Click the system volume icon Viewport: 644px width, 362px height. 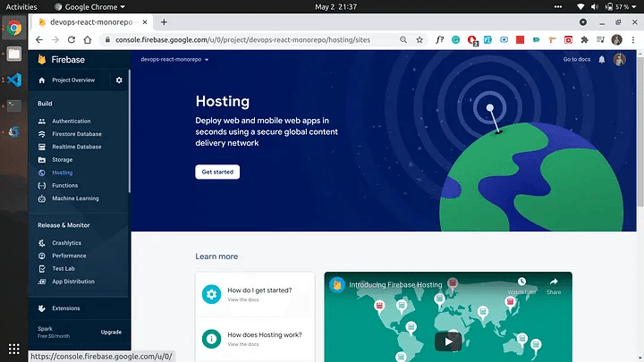tap(594, 7)
